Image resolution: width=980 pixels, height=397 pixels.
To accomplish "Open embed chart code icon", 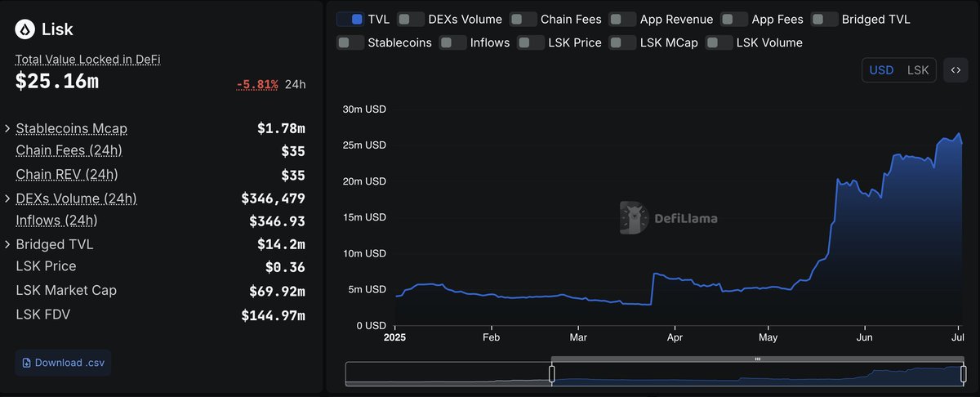I will click(x=955, y=70).
